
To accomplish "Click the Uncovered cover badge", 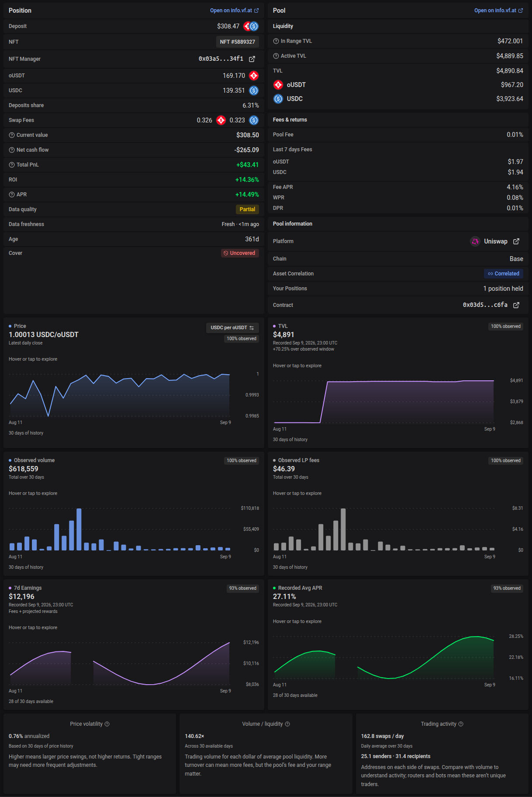I will pyautogui.click(x=240, y=253).
